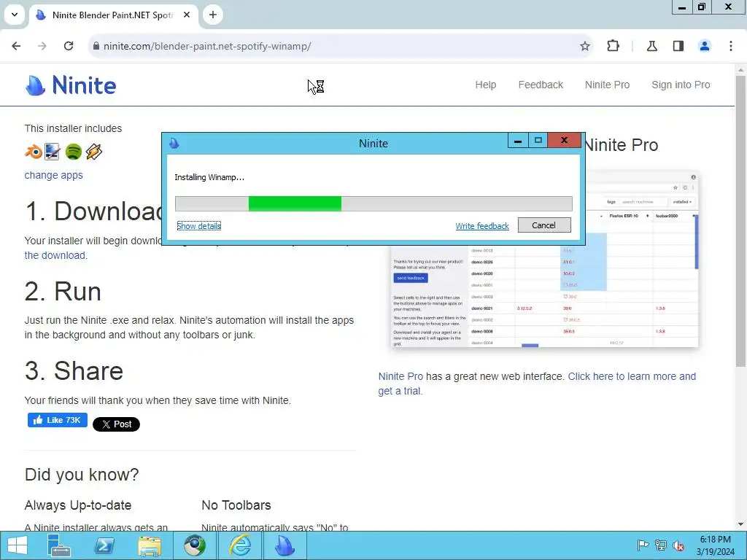Click the Blender app icon in installer list
The height and width of the screenshot is (560, 747).
tap(34, 152)
